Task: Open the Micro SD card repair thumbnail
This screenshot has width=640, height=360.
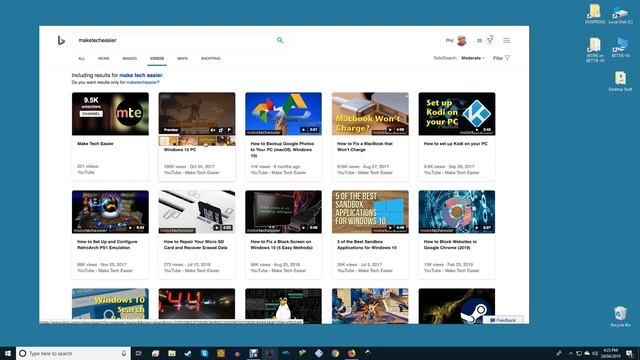Action: point(197,212)
